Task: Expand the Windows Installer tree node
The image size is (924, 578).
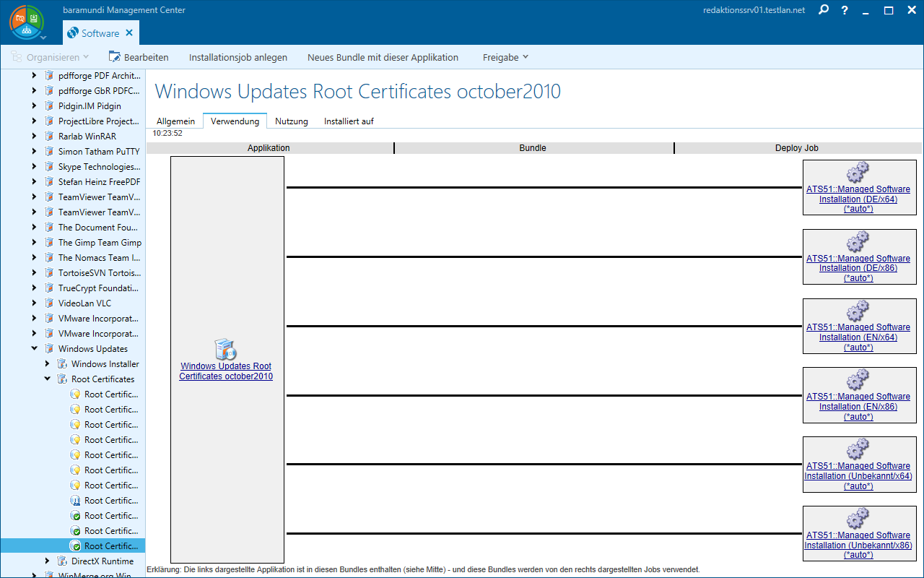Action: click(48, 364)
